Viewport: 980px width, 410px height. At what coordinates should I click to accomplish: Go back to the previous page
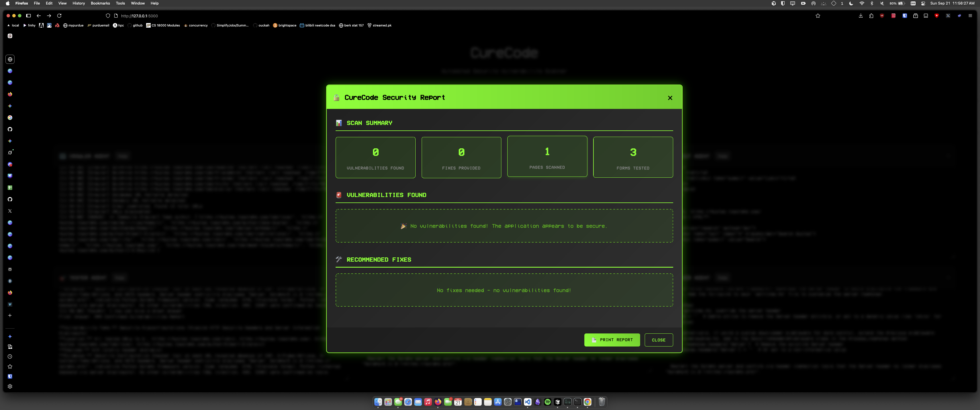click(x=39, y=16)
